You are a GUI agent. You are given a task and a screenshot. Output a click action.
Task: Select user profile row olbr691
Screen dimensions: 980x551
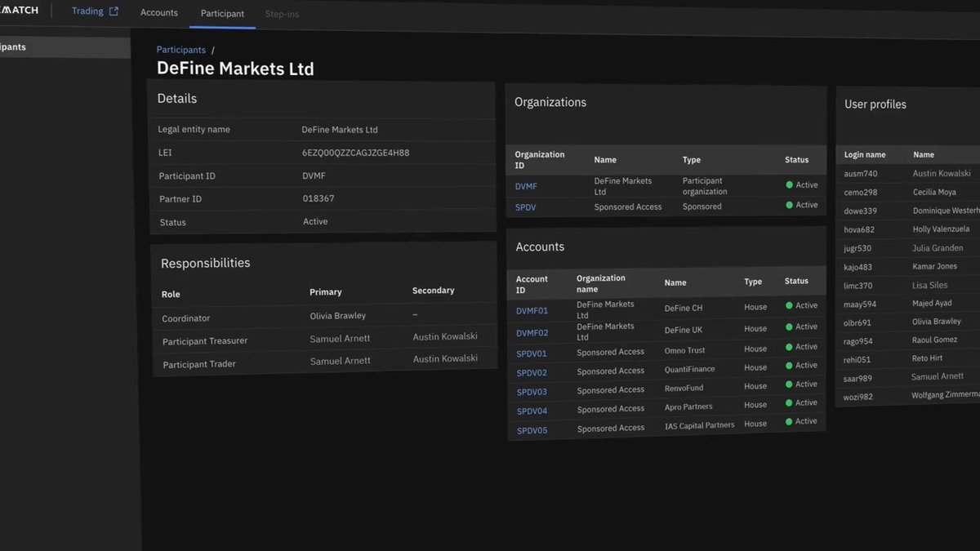[x=908, y=322]
